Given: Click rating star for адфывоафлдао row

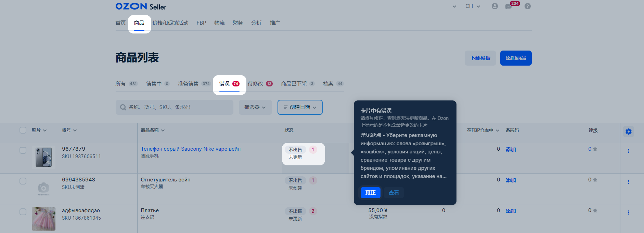Looking at the screenshot, I should pyautogui.click(x=595, y=210).
